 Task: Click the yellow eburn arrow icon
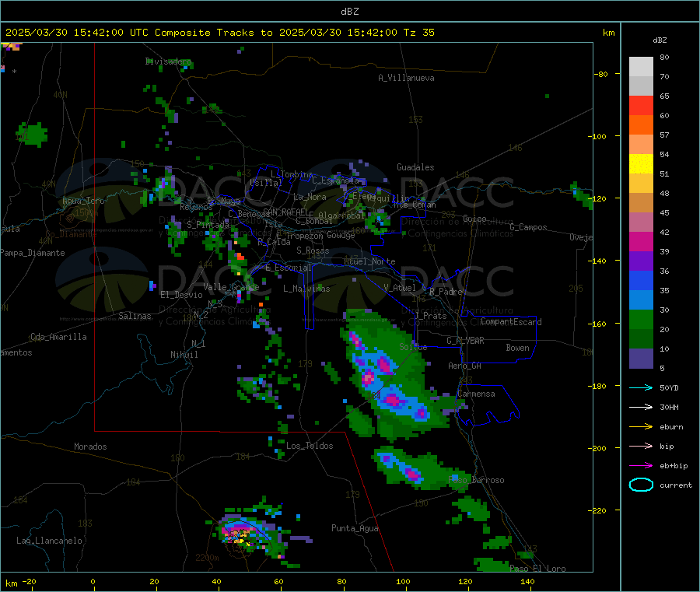[x=641, y=427]
